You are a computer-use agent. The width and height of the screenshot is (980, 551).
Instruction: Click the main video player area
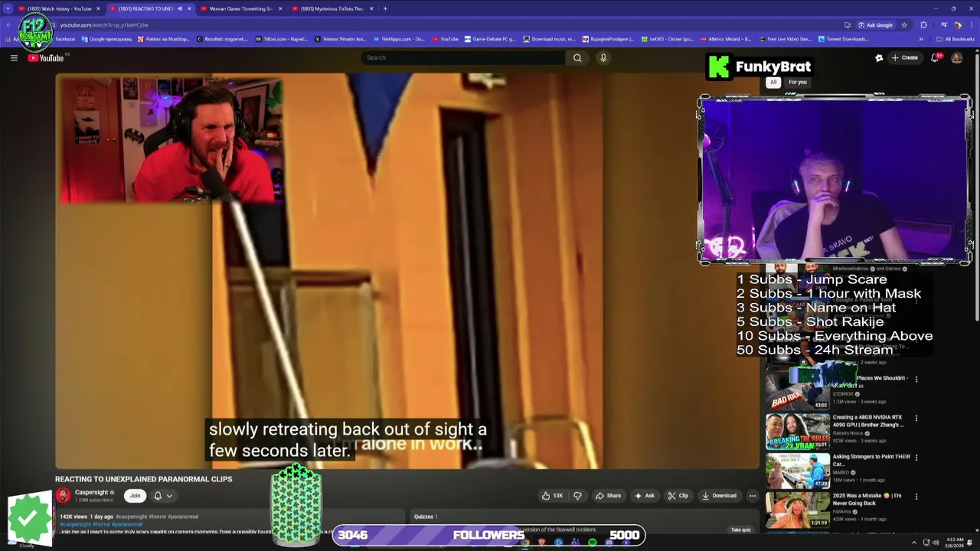tap(407, 271)
